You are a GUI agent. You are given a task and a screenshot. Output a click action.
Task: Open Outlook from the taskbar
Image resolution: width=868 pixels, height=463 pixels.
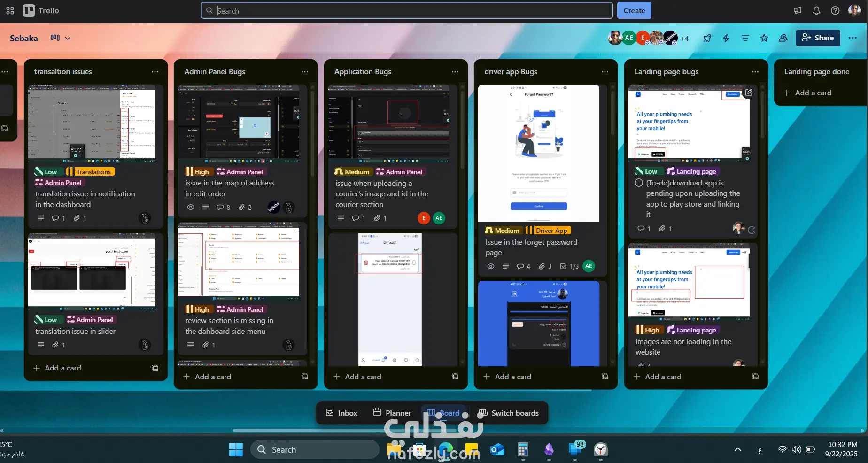pos(497,450)
